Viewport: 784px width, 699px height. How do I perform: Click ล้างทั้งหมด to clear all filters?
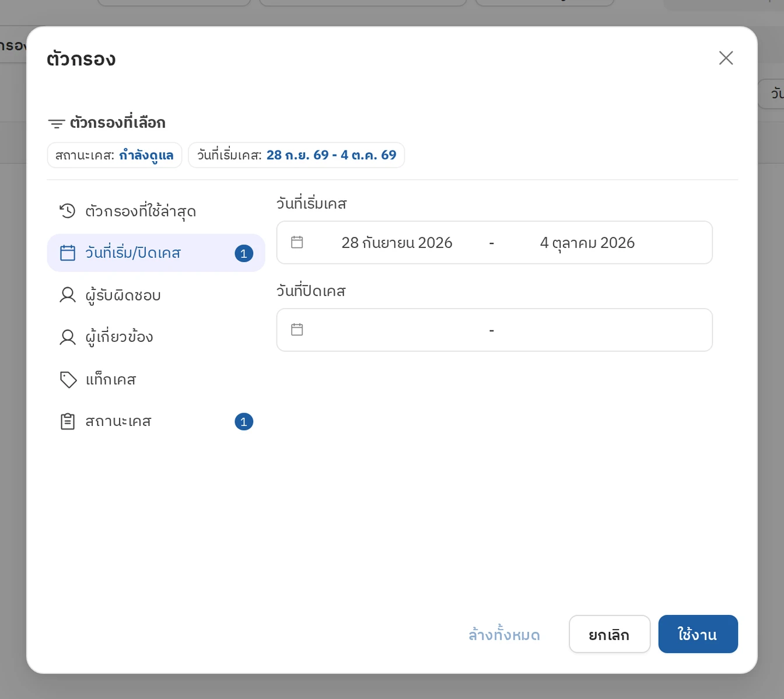click(504, 634)
